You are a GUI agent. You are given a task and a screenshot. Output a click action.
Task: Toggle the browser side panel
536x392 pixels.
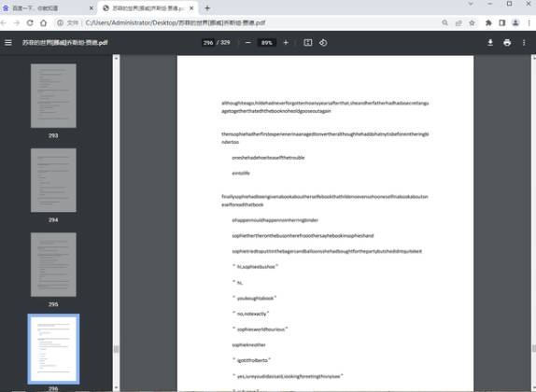point(501,23)
